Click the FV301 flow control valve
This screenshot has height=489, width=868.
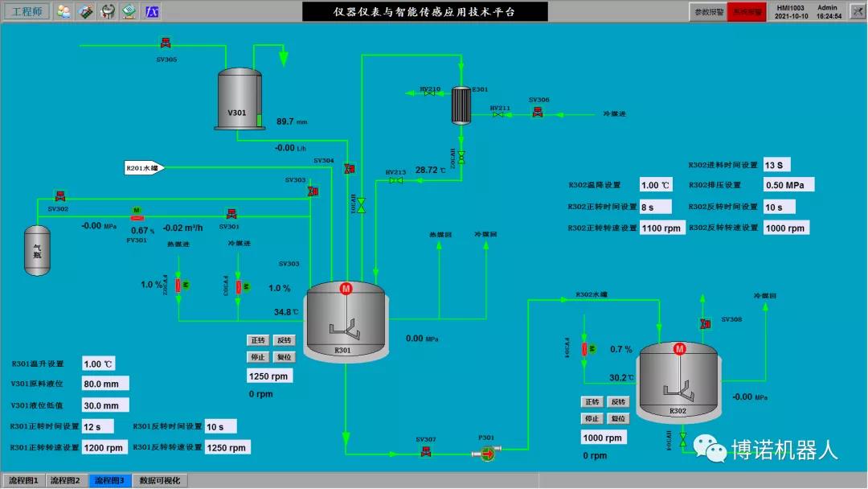tap(136, 214)
